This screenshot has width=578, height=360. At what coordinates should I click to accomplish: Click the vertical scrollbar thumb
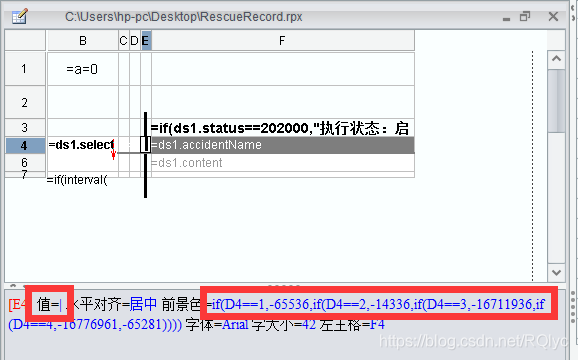point(556,101)
